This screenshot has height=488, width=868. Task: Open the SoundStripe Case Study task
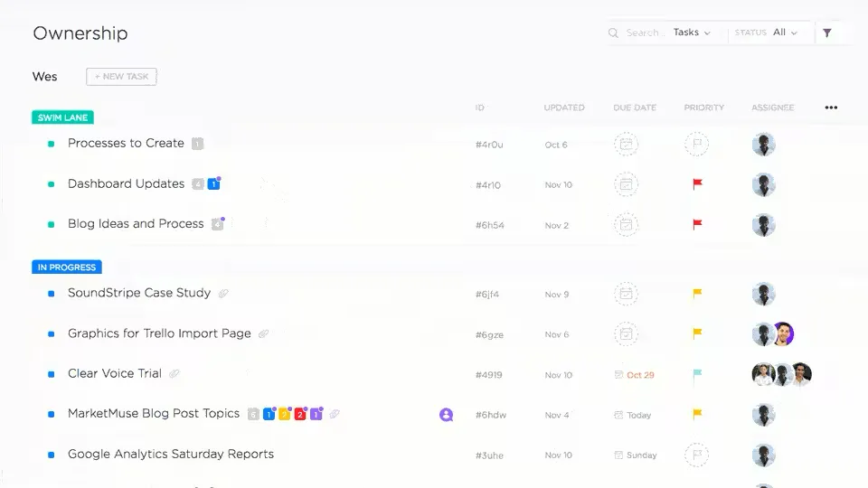(x=139, y=293)
